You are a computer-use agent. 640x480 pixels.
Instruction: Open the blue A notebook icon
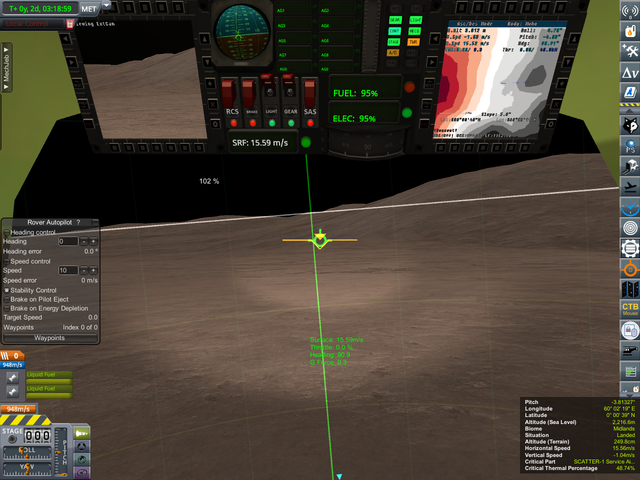point(630,92)
